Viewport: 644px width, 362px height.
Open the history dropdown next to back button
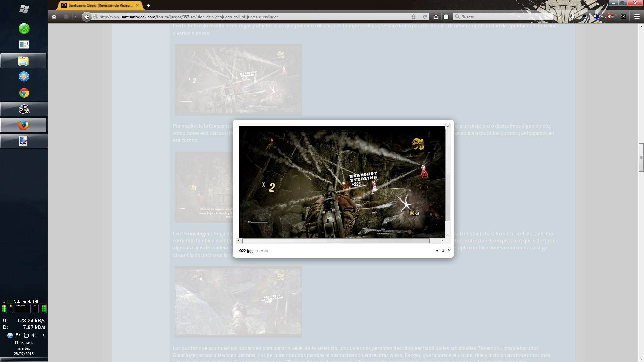75,17
